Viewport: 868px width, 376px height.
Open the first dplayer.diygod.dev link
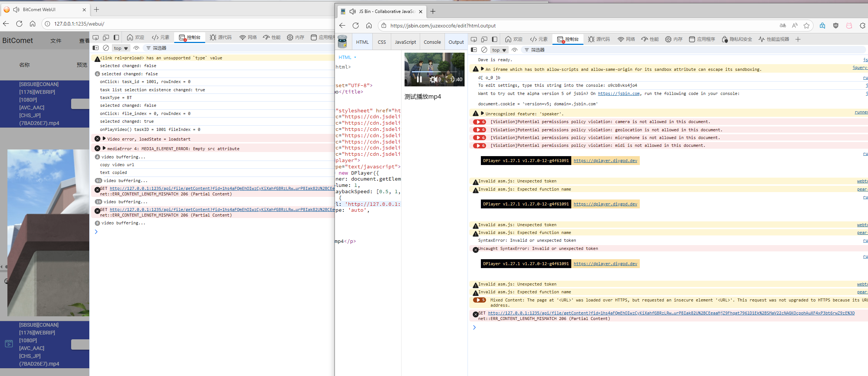point(605,161)
